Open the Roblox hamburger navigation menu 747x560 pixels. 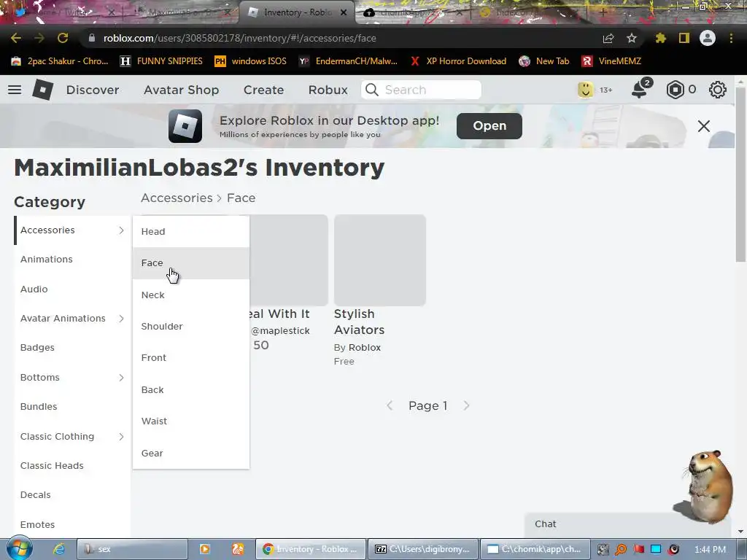15,90
